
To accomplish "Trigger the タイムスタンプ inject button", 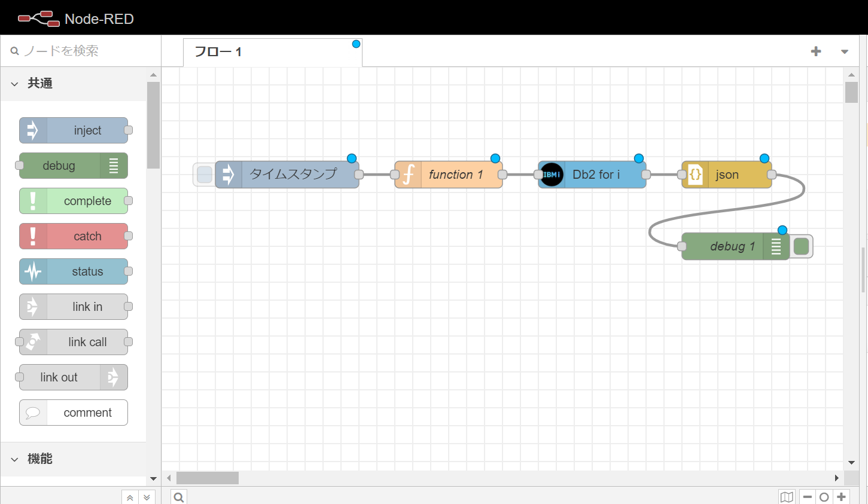I will 205,175.
